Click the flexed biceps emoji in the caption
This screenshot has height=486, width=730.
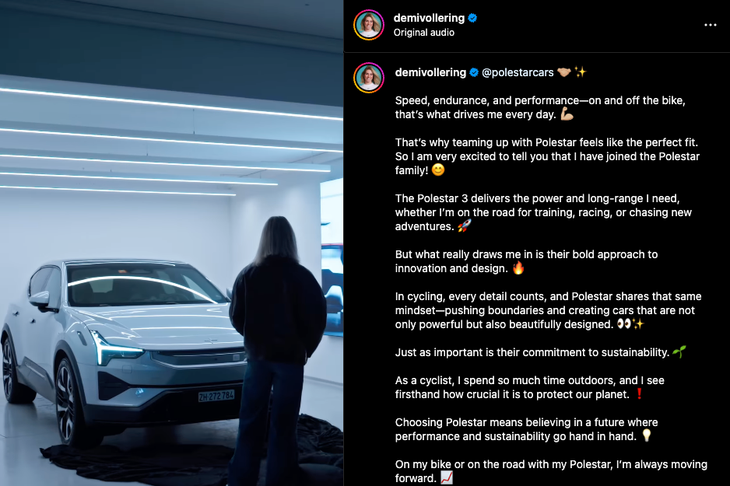(x=567, y=114)
